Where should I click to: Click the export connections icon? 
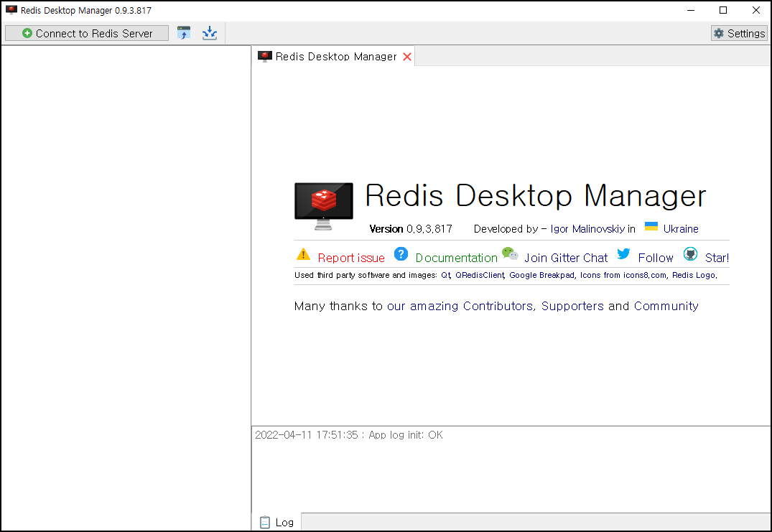(210, 33)
